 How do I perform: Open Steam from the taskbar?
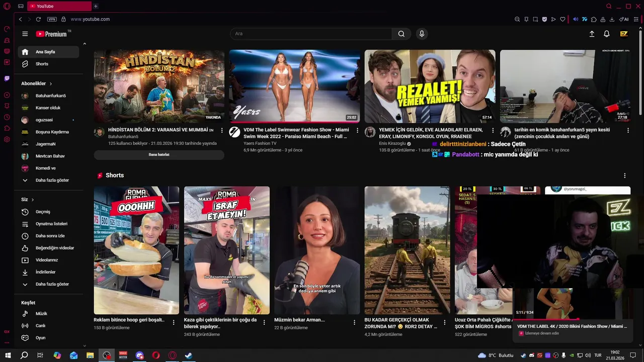click(x=188, y=355)
